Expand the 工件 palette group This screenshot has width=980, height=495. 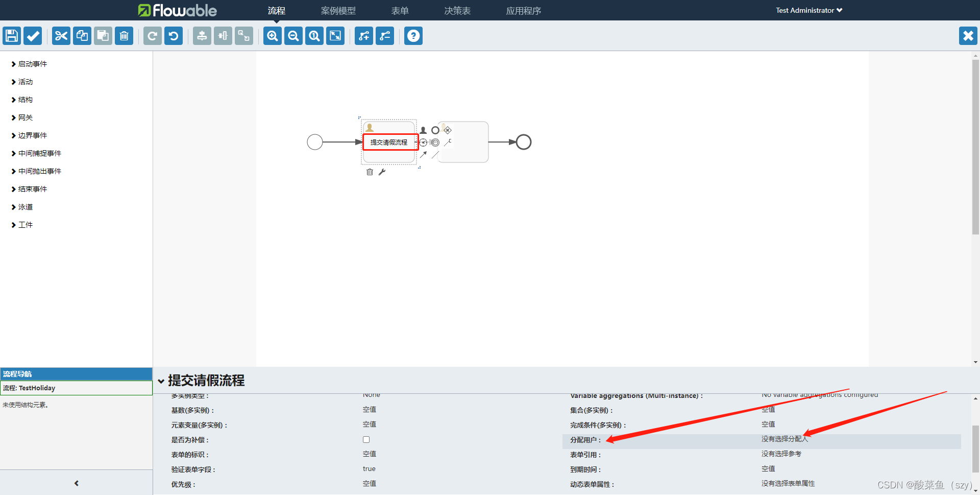(x=22, y=225)
